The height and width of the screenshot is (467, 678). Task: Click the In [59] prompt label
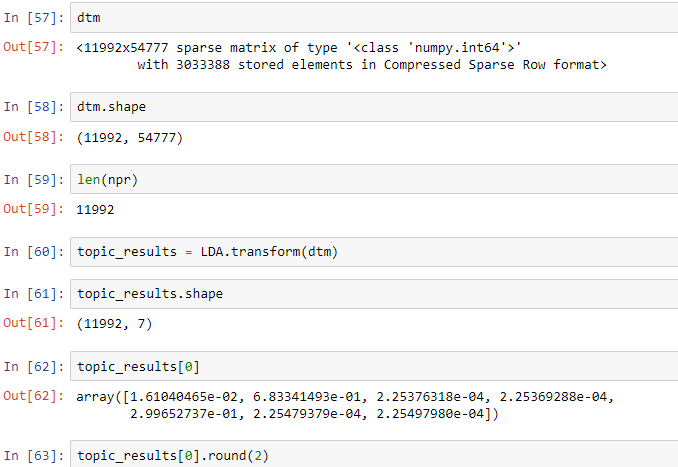(34, 179)
